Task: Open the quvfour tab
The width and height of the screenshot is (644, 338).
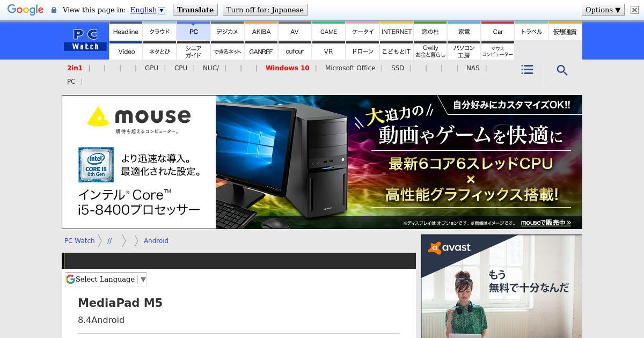Action: [x=295, y=52]
